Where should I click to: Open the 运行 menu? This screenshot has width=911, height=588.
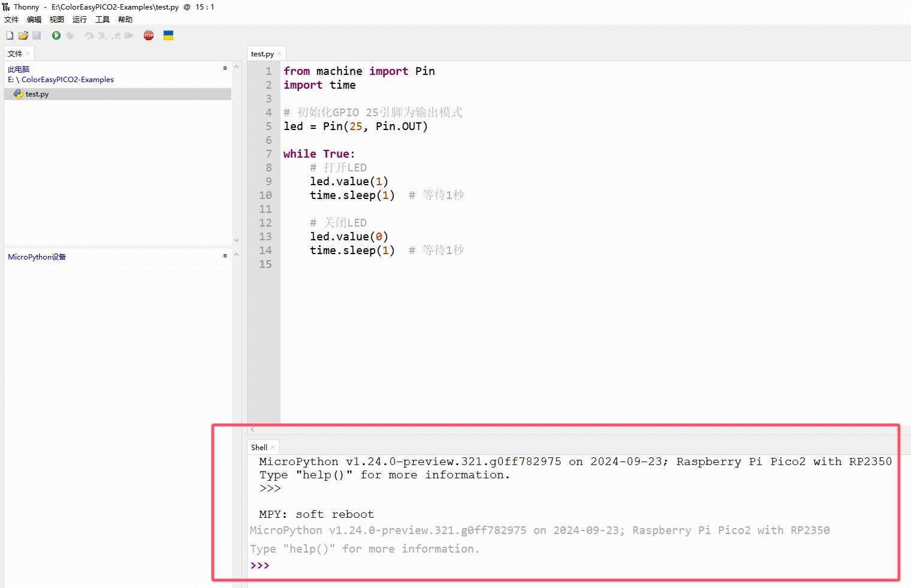[x=80, y=20]
